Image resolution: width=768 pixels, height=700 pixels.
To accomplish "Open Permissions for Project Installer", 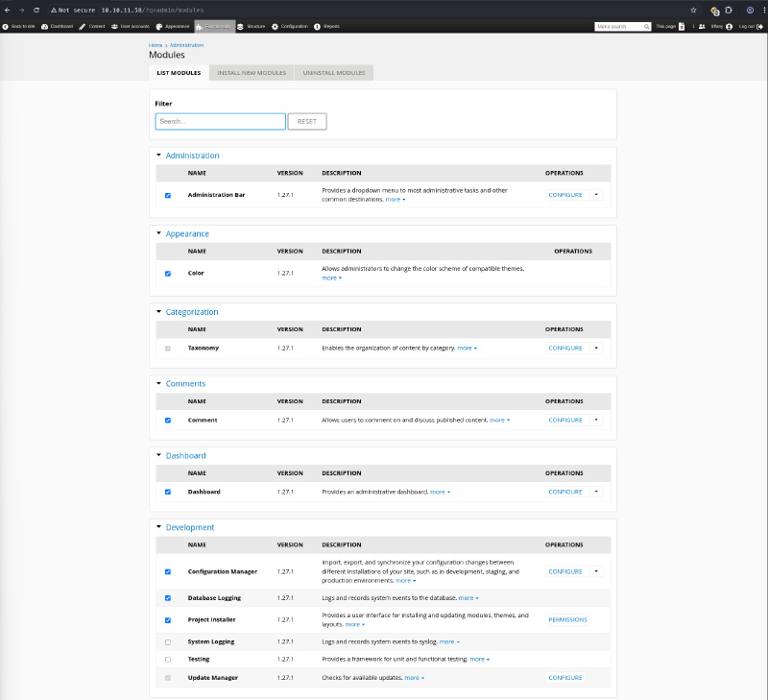I will (567, 619).
